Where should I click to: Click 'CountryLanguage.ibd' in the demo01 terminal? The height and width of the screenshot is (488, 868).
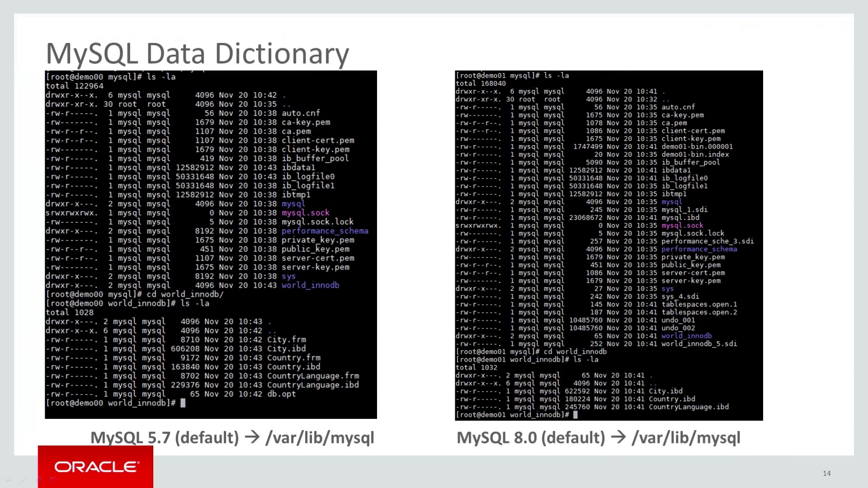pos(689,407)
